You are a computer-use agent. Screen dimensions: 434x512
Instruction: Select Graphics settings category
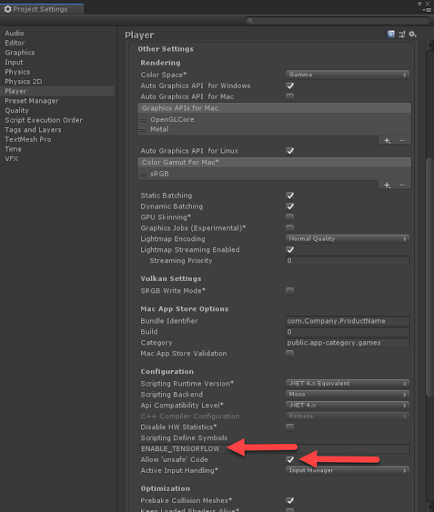point(20,52)
